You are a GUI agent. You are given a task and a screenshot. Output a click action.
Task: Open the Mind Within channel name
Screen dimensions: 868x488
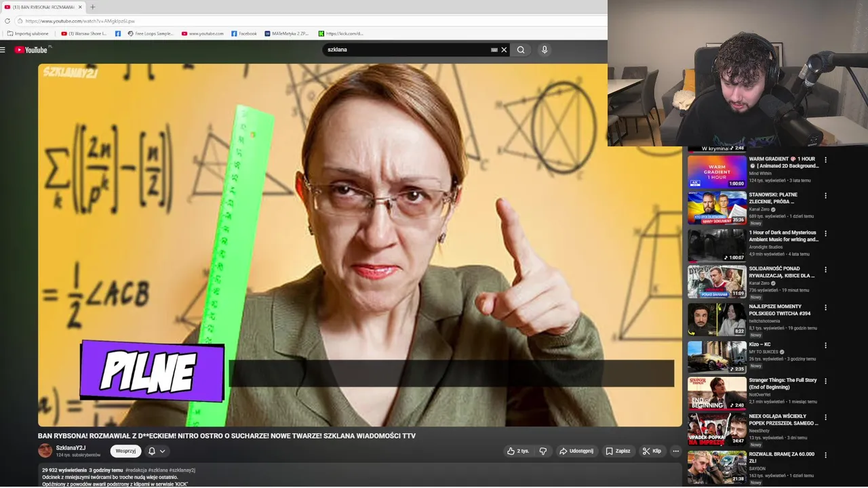click(760, 174)
